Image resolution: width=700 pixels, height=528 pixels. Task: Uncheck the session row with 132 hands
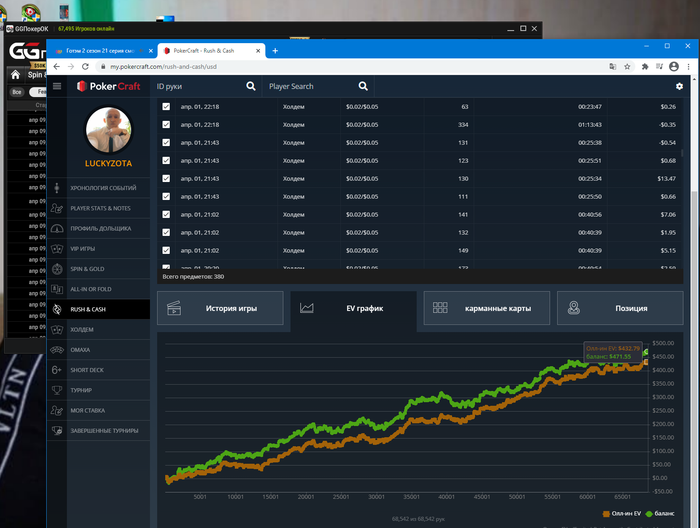point(166,232)
